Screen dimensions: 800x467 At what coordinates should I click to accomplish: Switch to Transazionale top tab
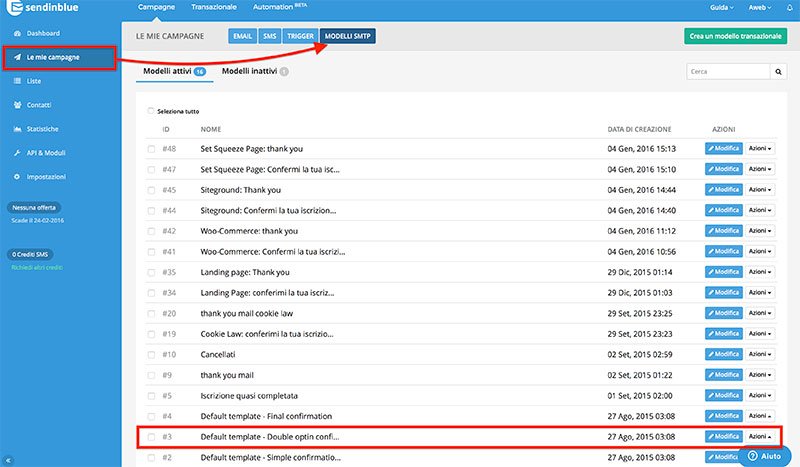coord(214,7)
